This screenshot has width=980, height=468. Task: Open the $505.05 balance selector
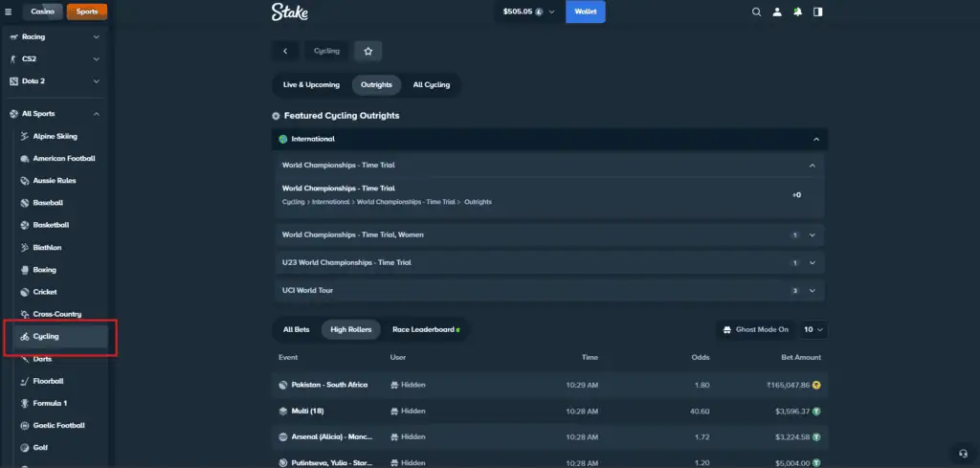pyautogui.click(x=528, y=11)
